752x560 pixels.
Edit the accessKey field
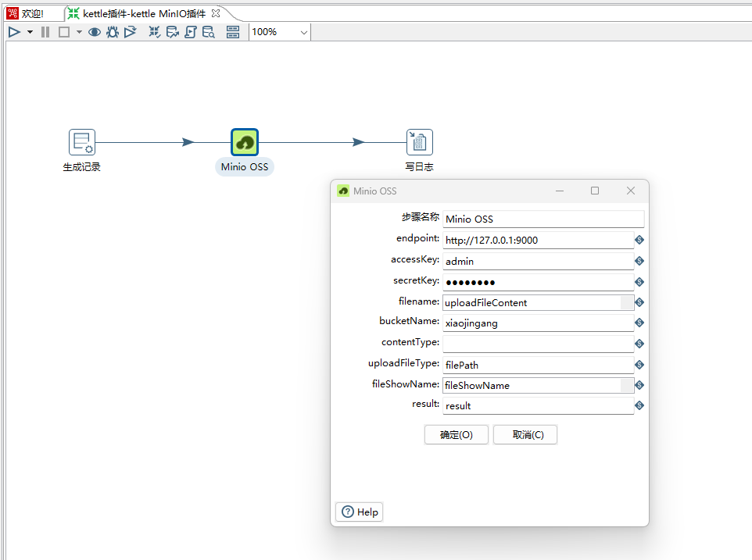point(538,261)
